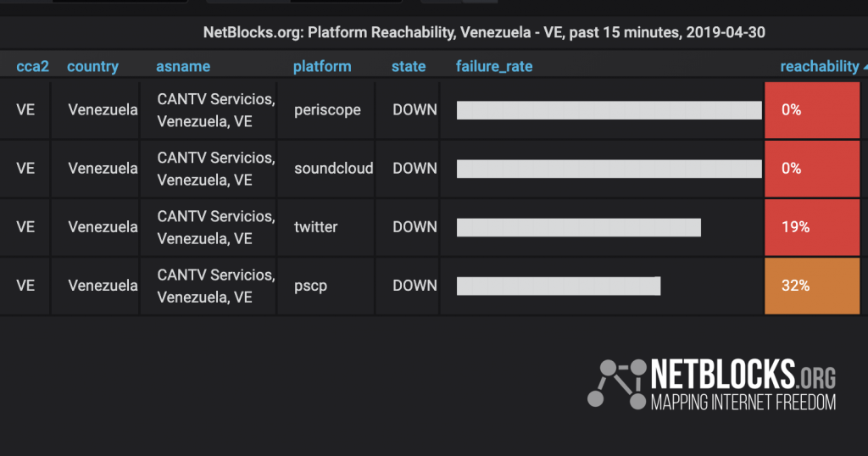The width and height of the screenshot is (868, 456).
Task: Click the NetBlocks network logo icon
Action: pyautogui.click(x=617, y=384)
